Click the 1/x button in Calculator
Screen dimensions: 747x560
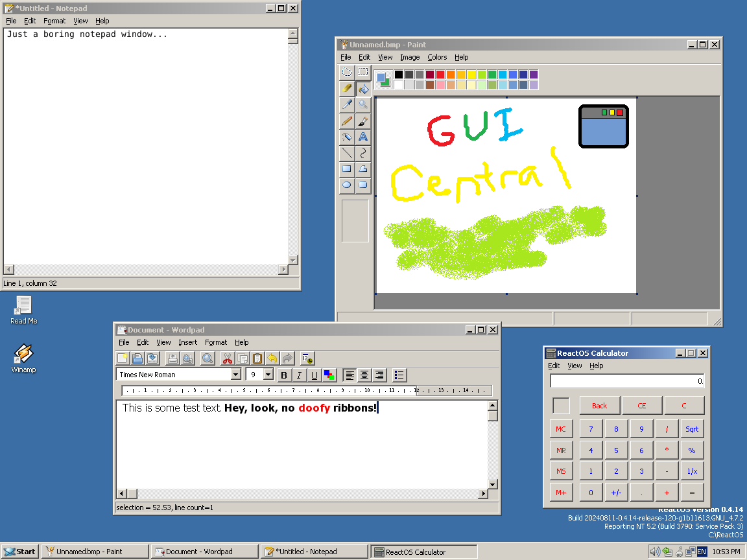[x=692, y=471]
